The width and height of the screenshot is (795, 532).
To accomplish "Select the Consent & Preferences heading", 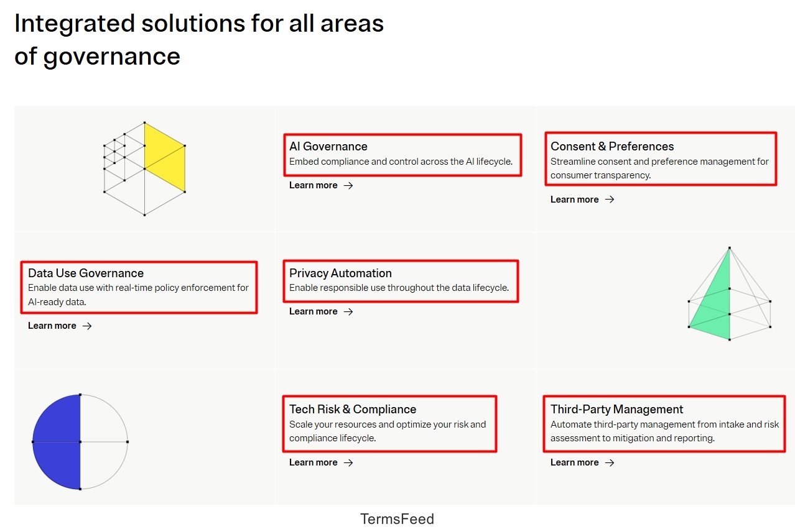I will pos(612,147).
